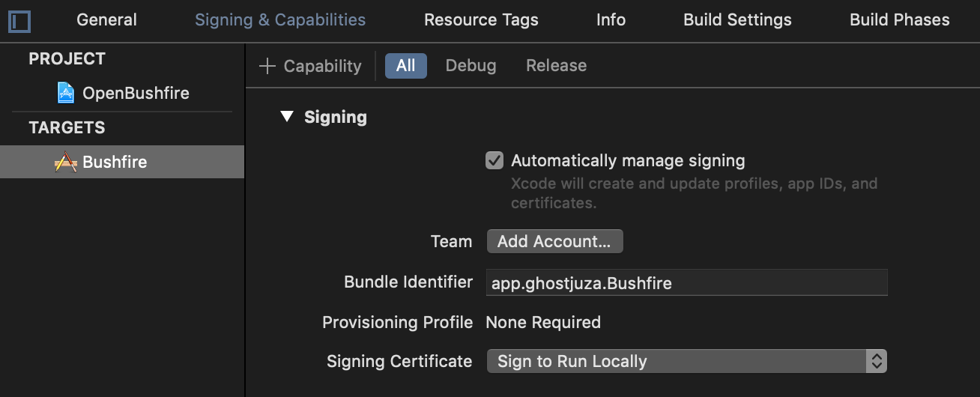Click the Provisioning Profile label
Image resolution: width=980 pixels, height=397 pixels.
[x=397, y=322]
